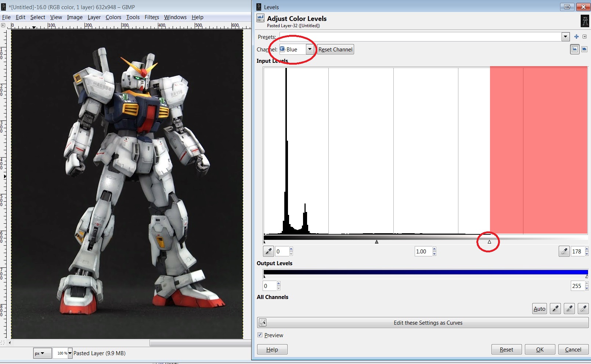Viewport: 591px width, 364px height.
Task: Open the Windows menu
Action: click(x=175, y=17)
